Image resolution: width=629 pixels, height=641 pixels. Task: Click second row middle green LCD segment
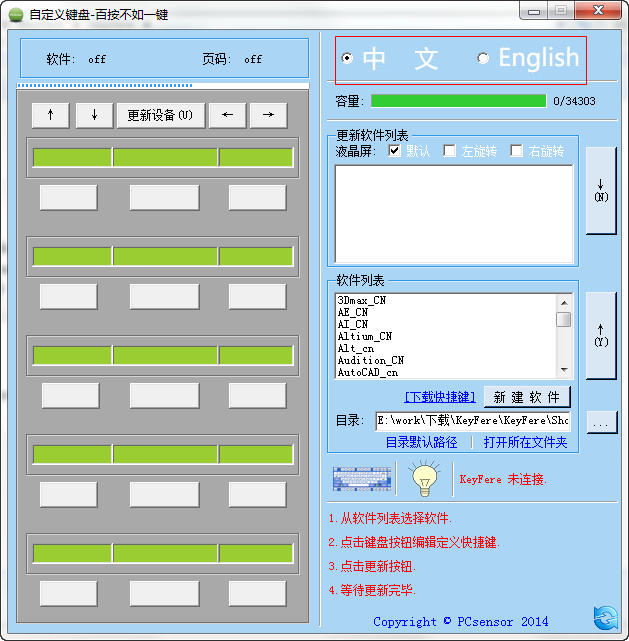click(x=165, y=257)
